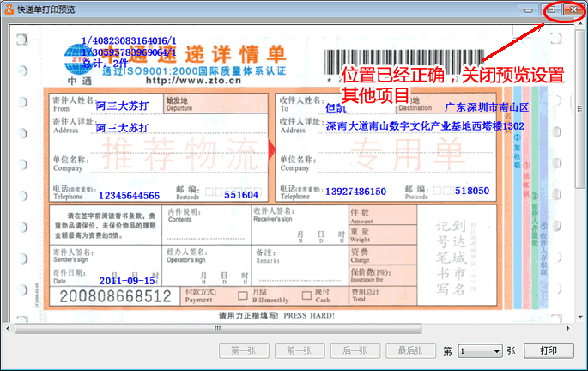Click the vertical scrollbar down arrow
Image resolution: width=588 pixels, height=371 pixels.
[x=580, y=318]
